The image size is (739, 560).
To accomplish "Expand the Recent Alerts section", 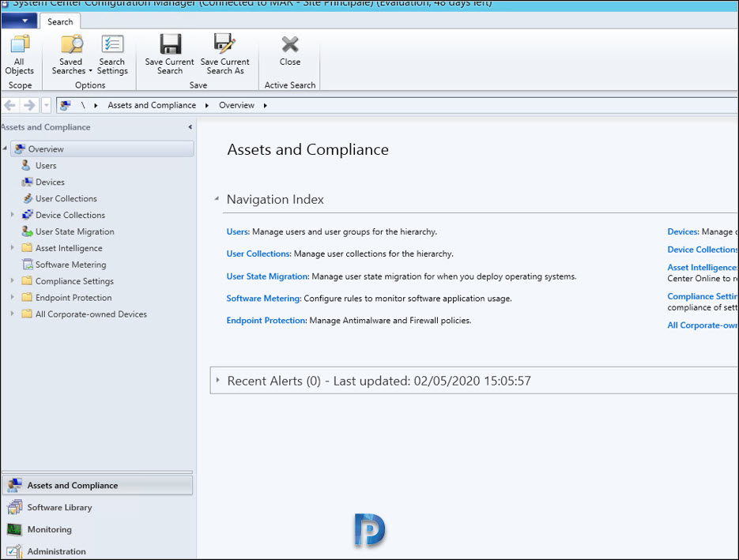I will (x=217, y=380).
